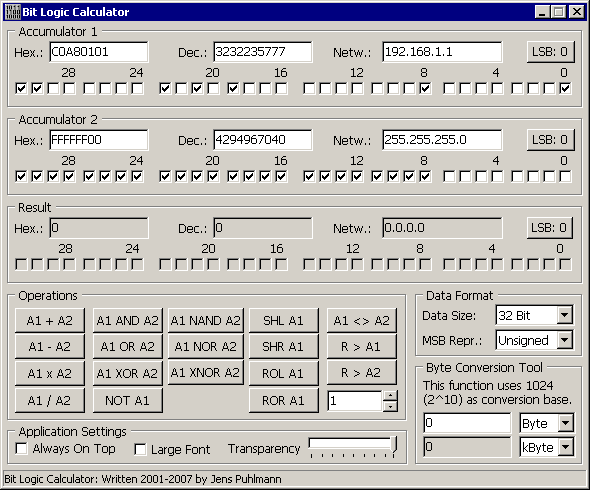This screenshot has width=590, height=490.
Task: Click the byte conversion output value field
Action: [x=467, y=447]
